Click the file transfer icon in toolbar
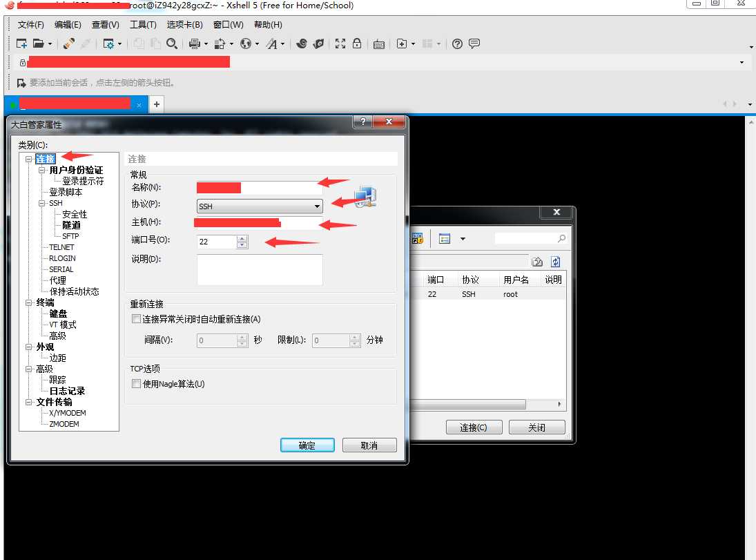The image size is (756, 560). pyautogui.click(x=220, y=44)
